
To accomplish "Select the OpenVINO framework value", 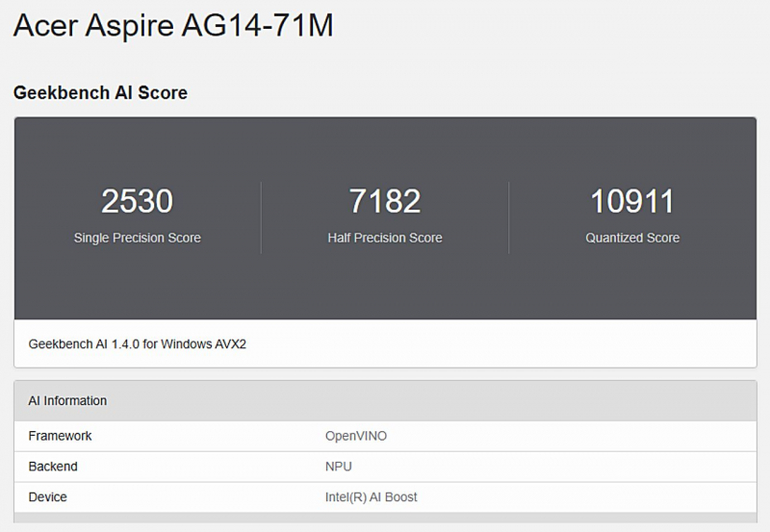I will tap(356, 436).
